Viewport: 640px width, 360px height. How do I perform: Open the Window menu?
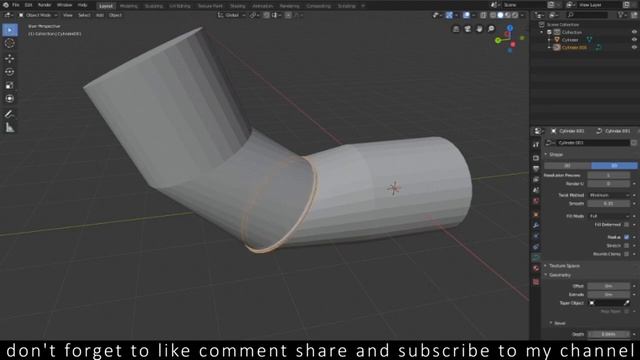(x=64, y=5)
